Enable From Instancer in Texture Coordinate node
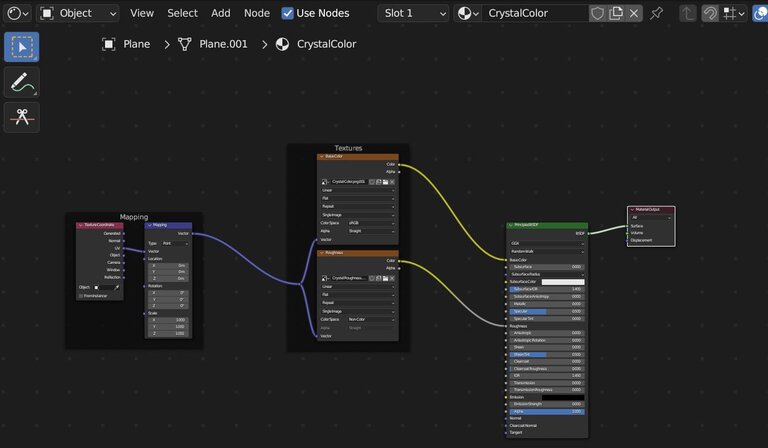 (81, 295)
